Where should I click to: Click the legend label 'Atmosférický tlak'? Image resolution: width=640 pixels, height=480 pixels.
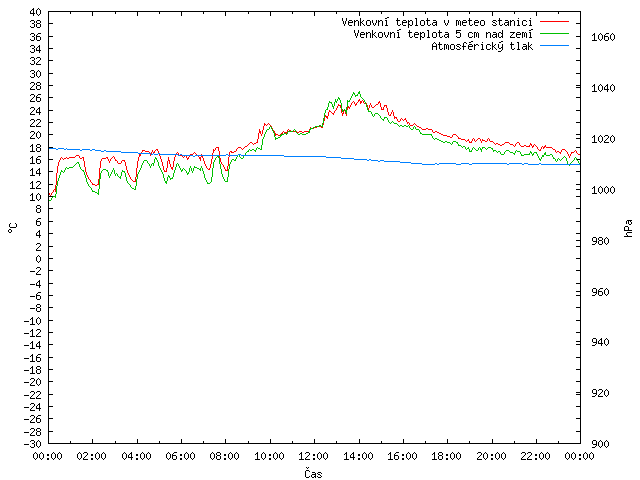[482, 47]
